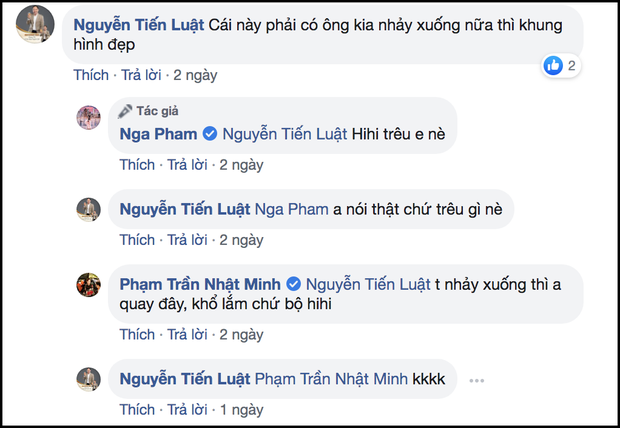620x428 pixels.
Task: Click the like reaction thumbs-up icon
Action: (552, 66)
